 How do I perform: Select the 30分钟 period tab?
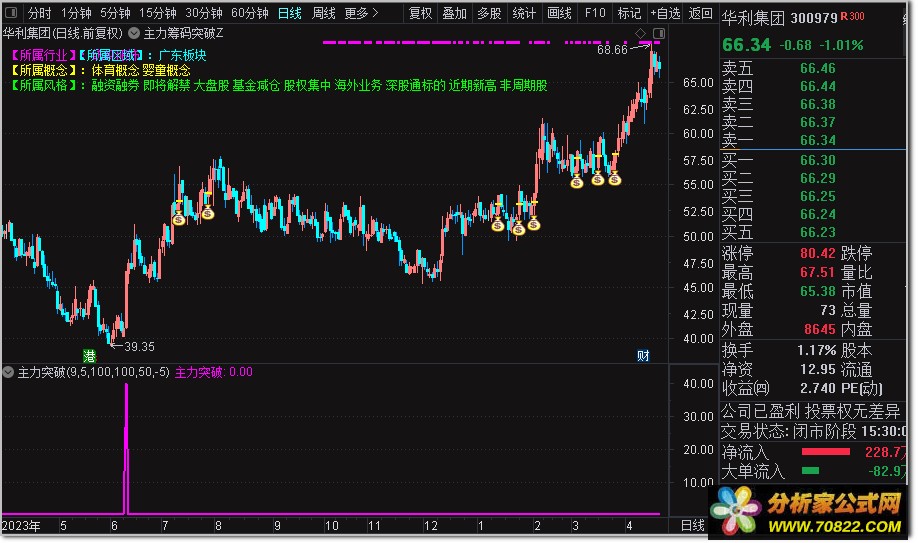(x=204, y=13)
